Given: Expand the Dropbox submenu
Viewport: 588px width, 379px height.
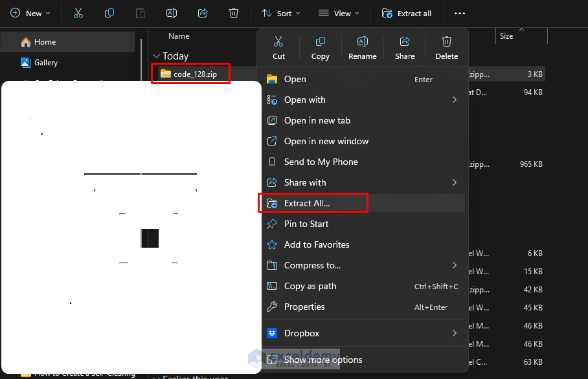Looking at the screenshot, I should click(x=363, y=333).
